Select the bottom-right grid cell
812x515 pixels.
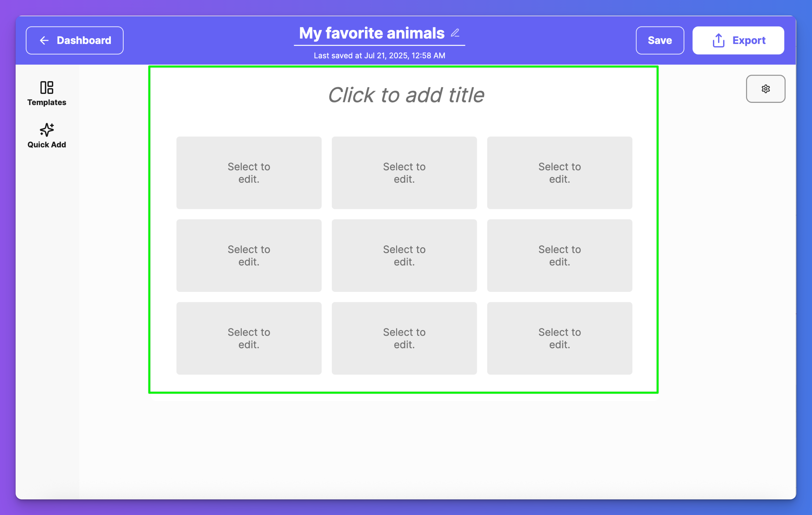pyautogui.click(x=559, y=338)
